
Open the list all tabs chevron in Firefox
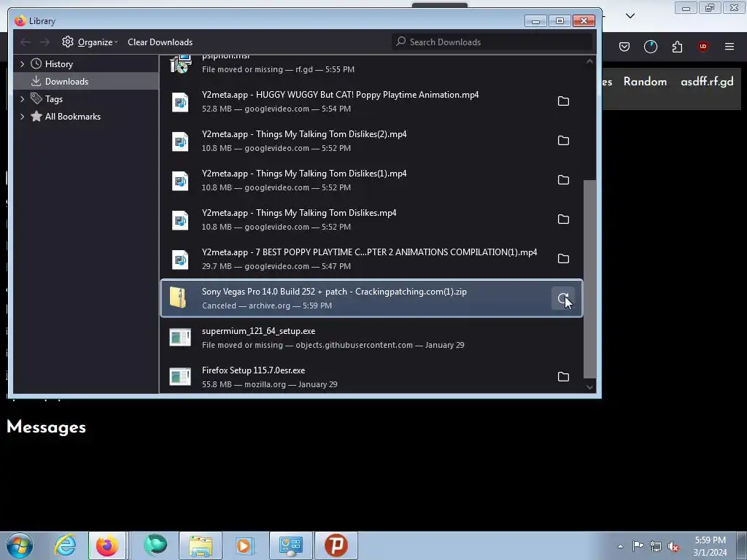click(x=630, y=16)
